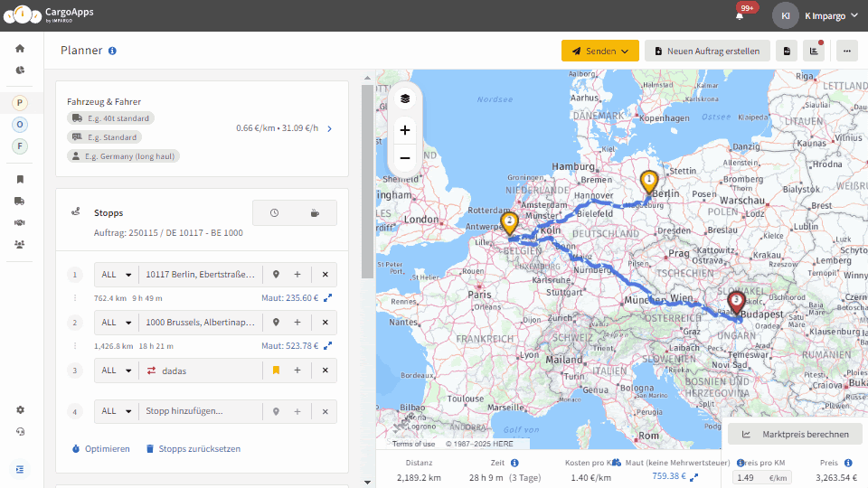Screen dimensions: 868x488
Task: Open the notifications bell
Action: click(x=740, y=15)
